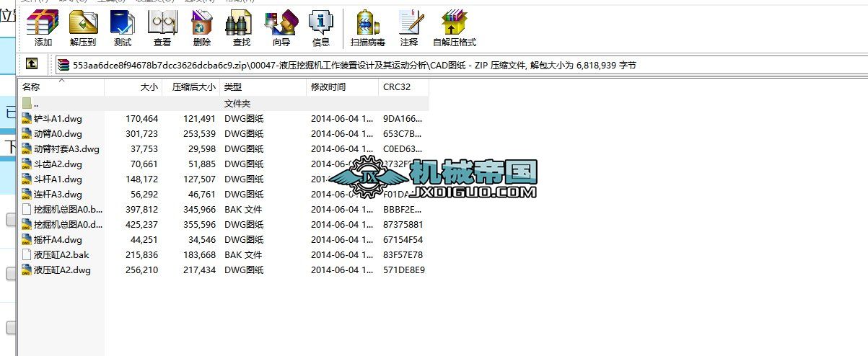Select the 挖掘机总图A0 BAK file name

[x=68, y=210]
